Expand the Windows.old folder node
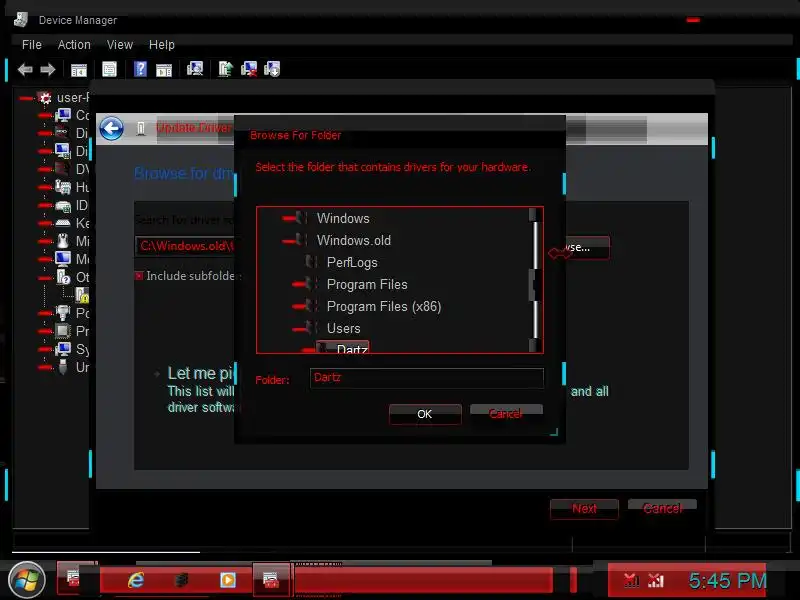 pos(289,240)
